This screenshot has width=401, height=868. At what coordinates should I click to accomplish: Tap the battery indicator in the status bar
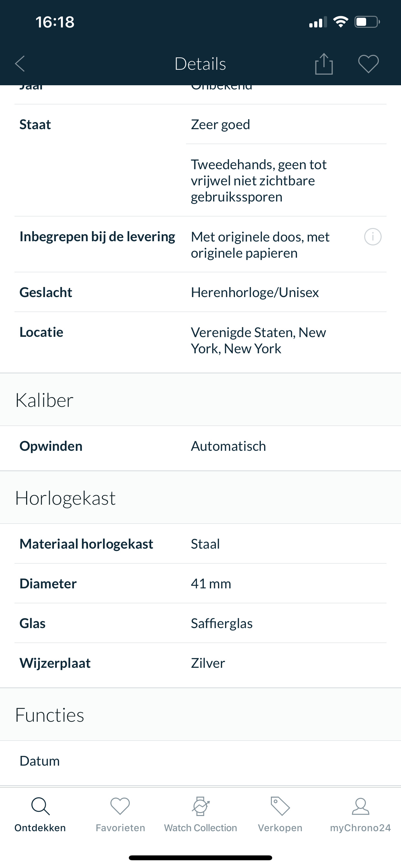coord(367,22)
